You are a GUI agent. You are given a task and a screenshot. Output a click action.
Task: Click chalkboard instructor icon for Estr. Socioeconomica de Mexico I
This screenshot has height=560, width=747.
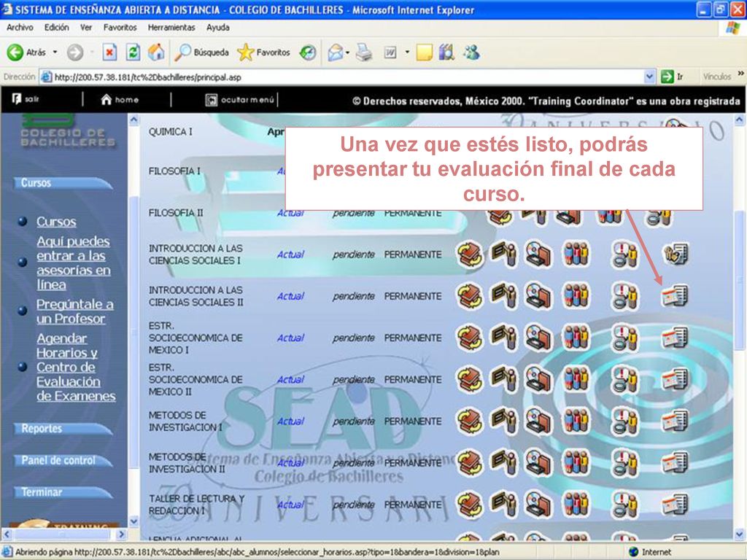click(504, 338)
